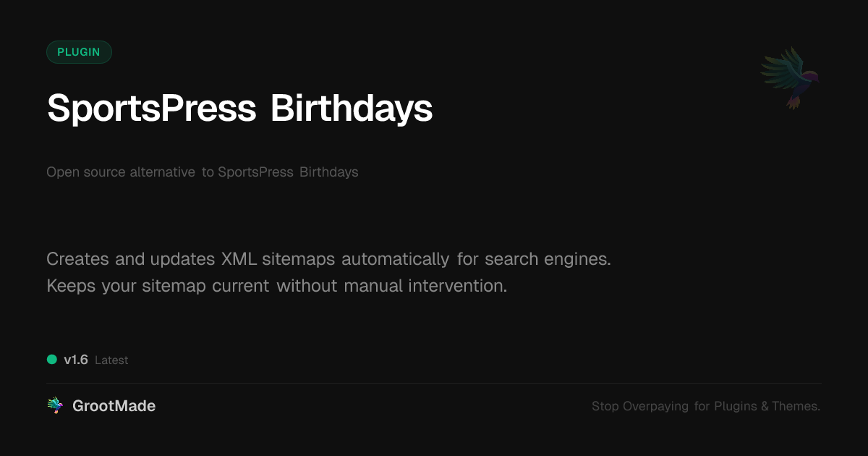This screenshot has width=868, height=456.
Task: Click the word "automatically" in the description
Action: [395, 259]
